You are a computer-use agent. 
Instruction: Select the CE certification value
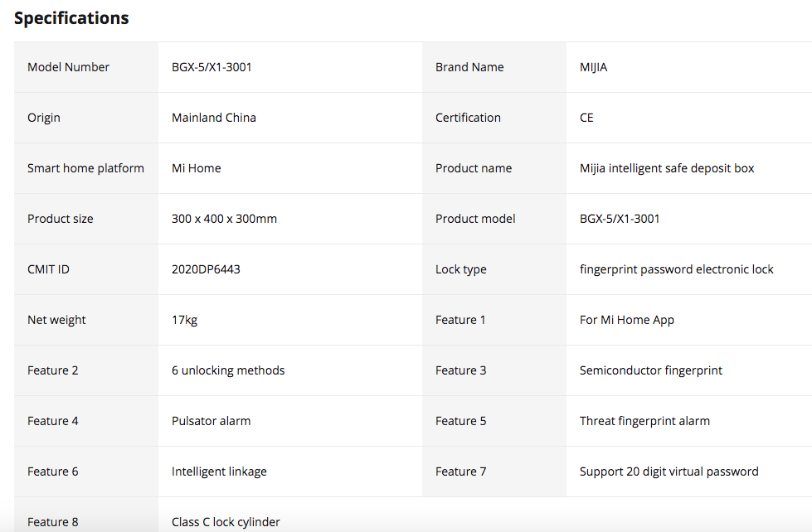click(586, 118)
